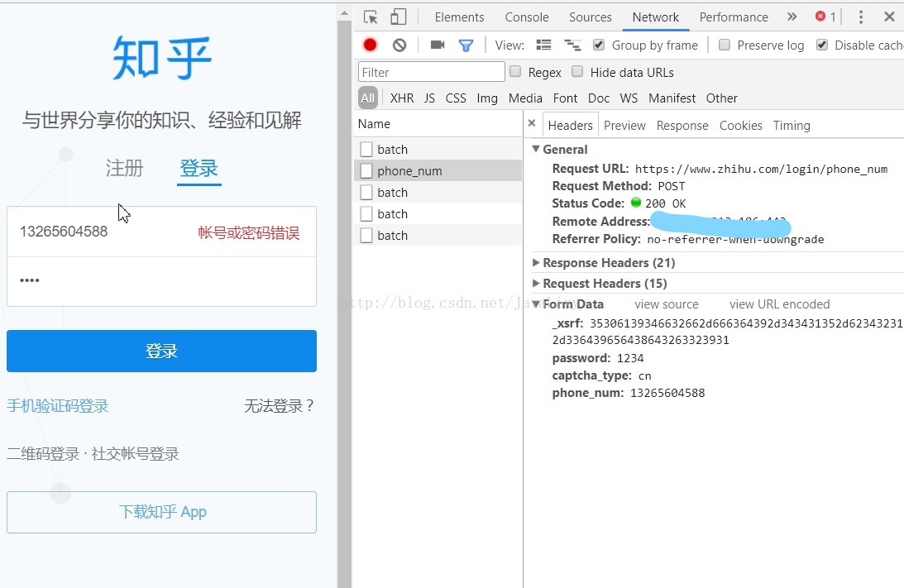Enable Preserve log checkbox
This screenshot has width=904, height=588.
(x=725, y=45)
